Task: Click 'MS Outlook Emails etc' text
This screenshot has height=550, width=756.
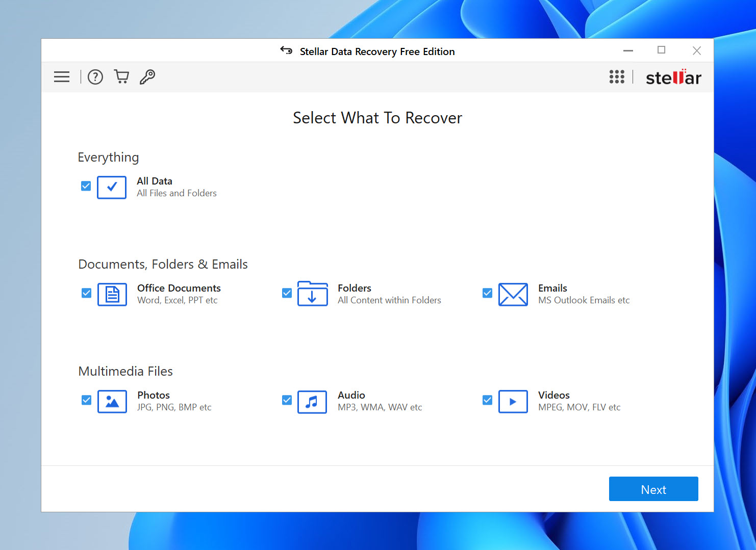Action: coord(584,300)
